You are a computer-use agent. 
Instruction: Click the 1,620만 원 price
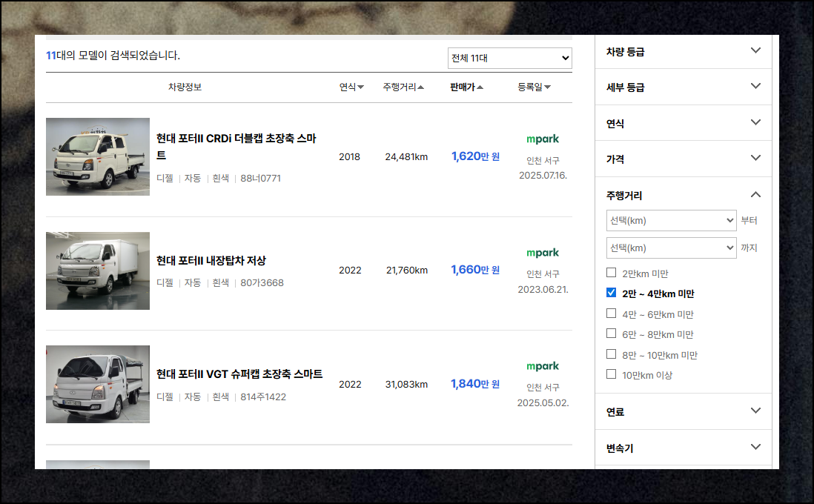click(475, 156)
